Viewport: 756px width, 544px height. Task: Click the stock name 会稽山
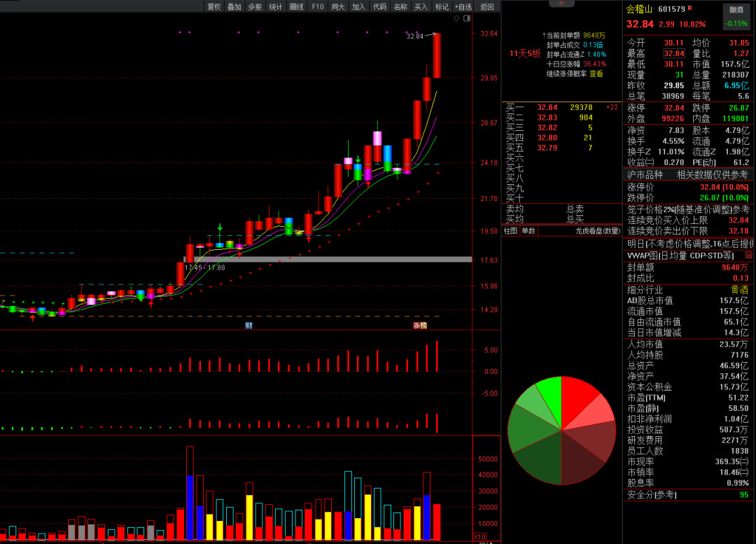click(x=639, y=9)
